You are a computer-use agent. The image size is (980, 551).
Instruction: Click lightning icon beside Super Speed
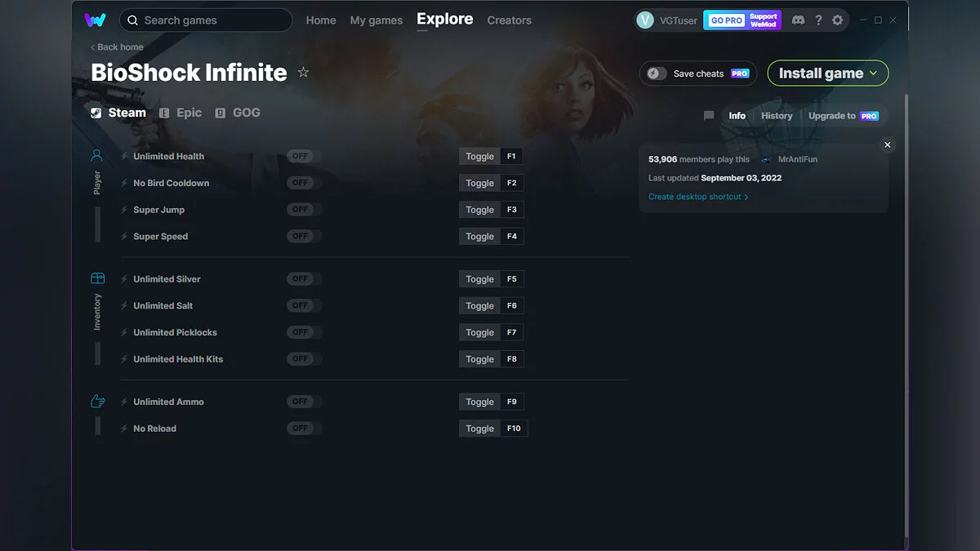pos(124,237)
